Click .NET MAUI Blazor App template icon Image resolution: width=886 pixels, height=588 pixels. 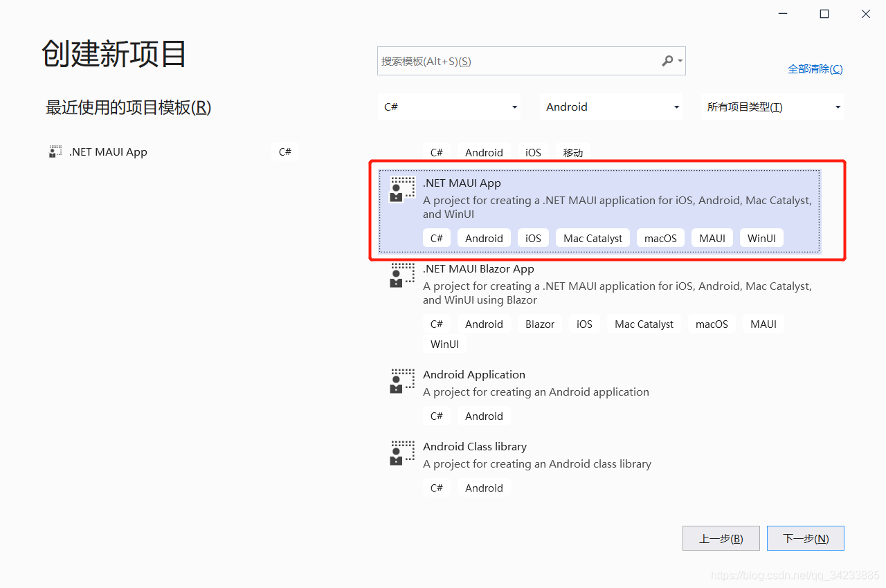(402, 275)
